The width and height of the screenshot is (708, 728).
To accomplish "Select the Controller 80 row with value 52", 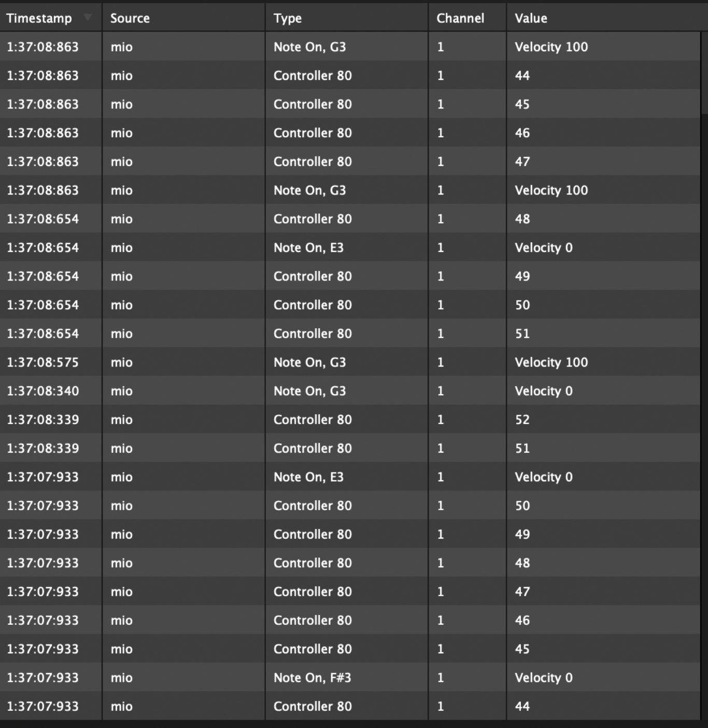I will tap(312, 419).
